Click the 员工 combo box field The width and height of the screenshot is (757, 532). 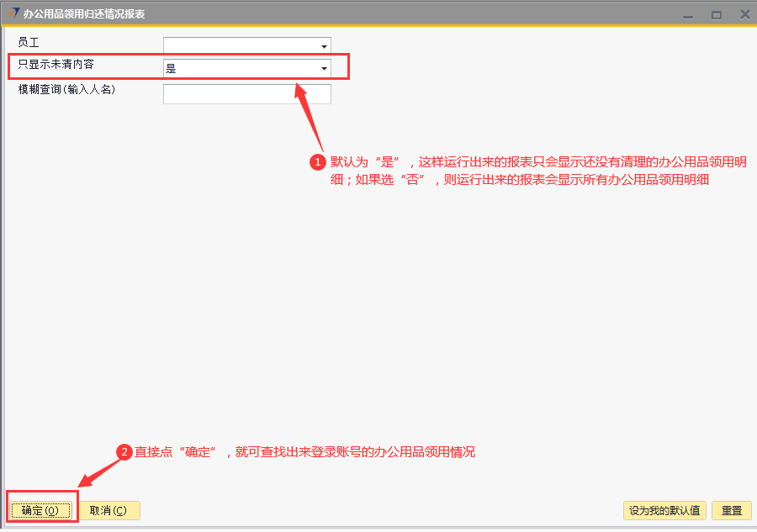click(x=240, y=46)
